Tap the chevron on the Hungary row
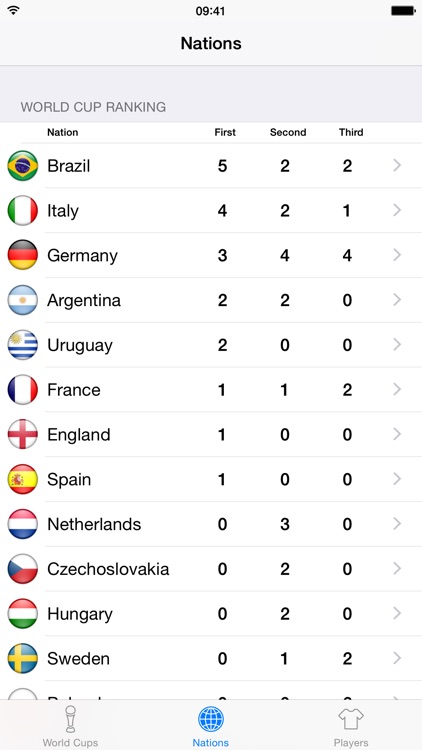 tap(397, 614)
